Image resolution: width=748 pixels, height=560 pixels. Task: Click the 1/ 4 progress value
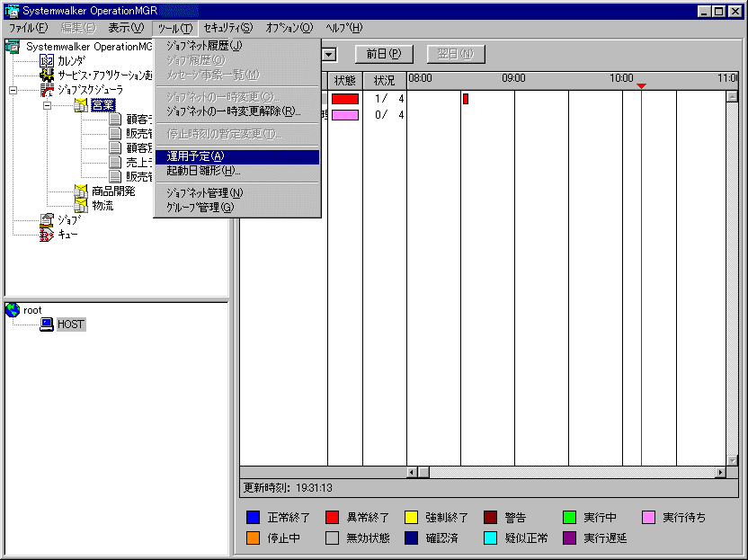point(389,99)
